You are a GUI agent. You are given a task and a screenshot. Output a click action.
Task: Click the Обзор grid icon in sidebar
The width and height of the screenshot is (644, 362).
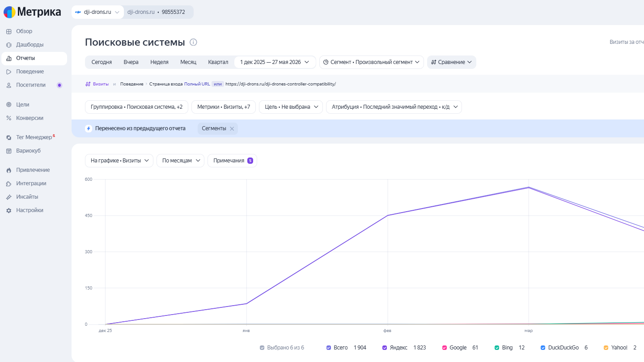pos(8,31)
